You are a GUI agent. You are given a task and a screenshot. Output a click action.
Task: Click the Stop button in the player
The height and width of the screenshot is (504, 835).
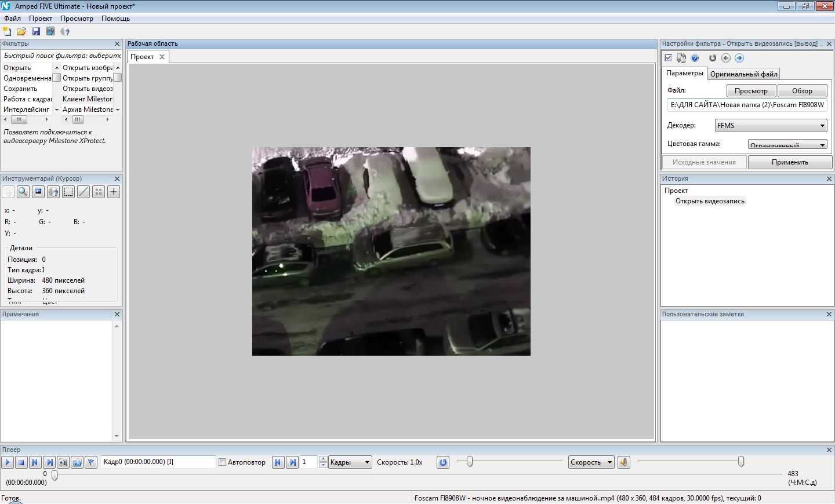[x=21, y=462]
